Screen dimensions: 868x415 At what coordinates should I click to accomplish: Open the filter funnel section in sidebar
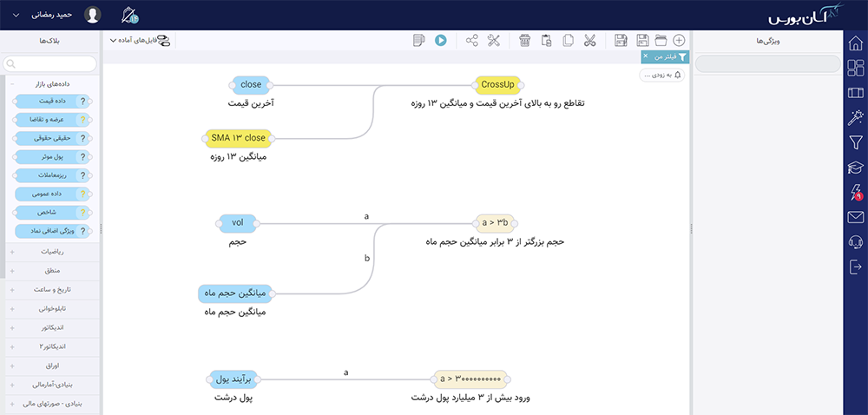[x=855, y=142]
